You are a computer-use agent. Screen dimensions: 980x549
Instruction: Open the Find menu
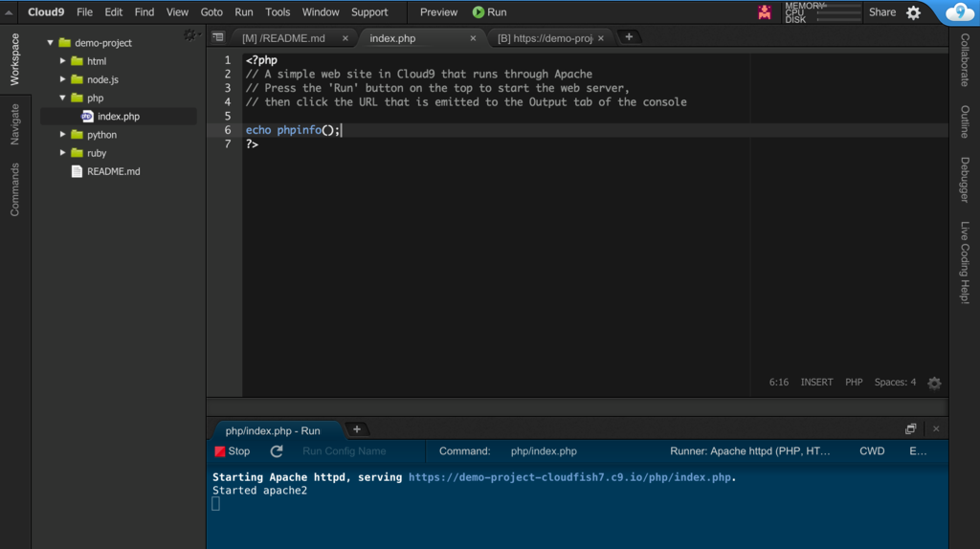pos(145,11)
